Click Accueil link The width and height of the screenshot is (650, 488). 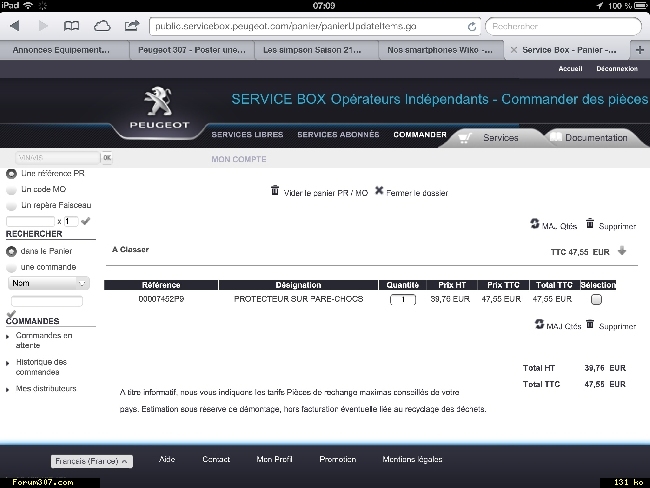[570, 69]
